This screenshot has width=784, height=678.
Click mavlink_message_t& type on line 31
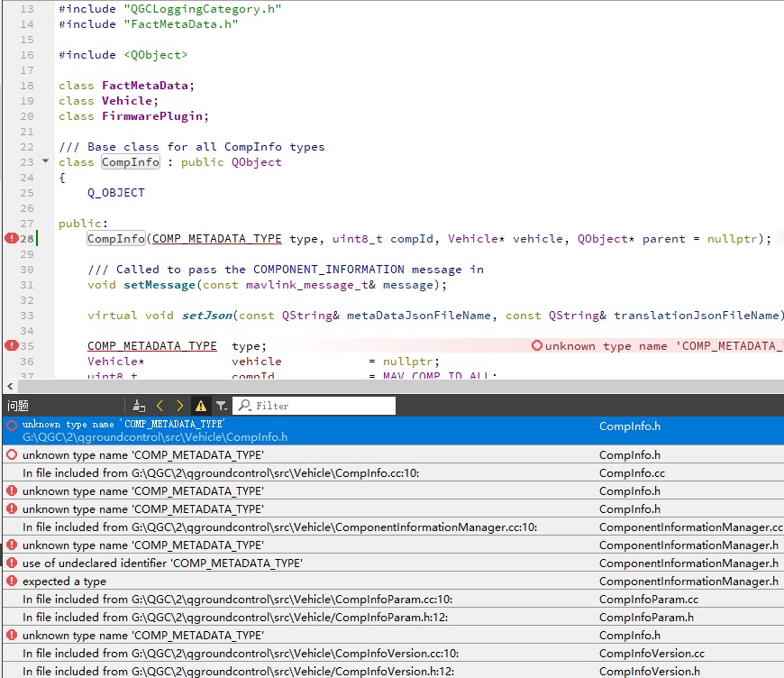[x=311, y=285]
